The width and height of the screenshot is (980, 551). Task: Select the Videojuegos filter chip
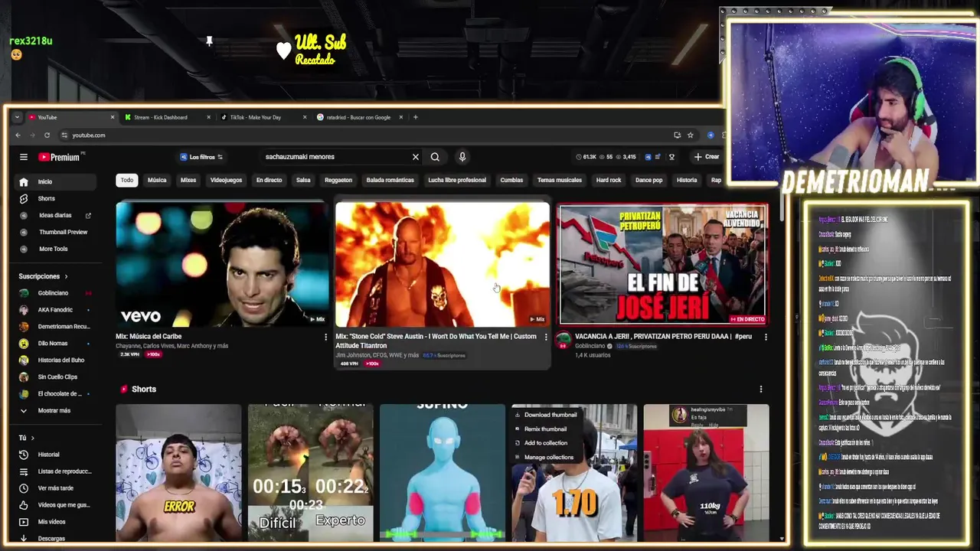[226, 180]
